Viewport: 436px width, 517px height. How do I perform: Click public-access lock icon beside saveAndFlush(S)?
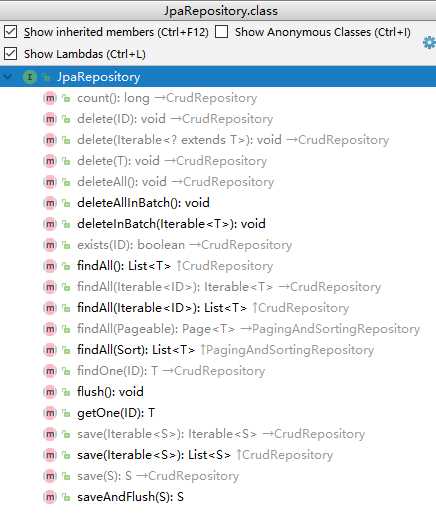[66, 497]
